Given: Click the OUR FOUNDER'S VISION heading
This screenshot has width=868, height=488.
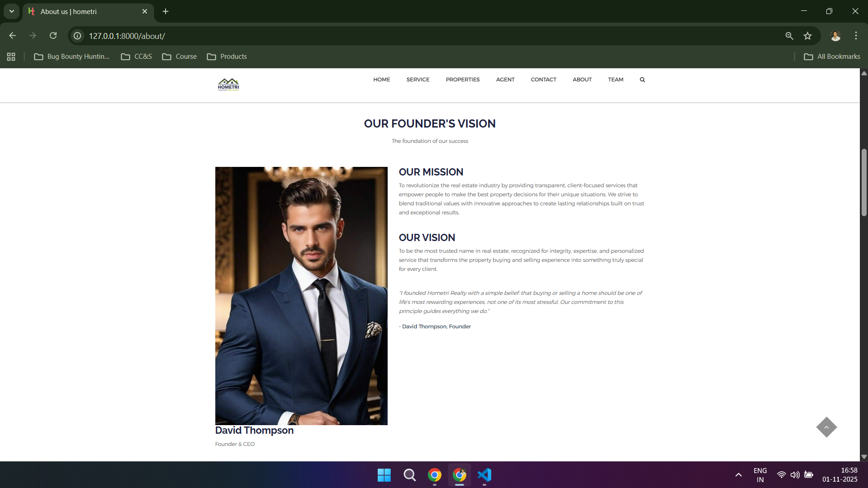Looking at the screenshot, I should click(430, 123).
